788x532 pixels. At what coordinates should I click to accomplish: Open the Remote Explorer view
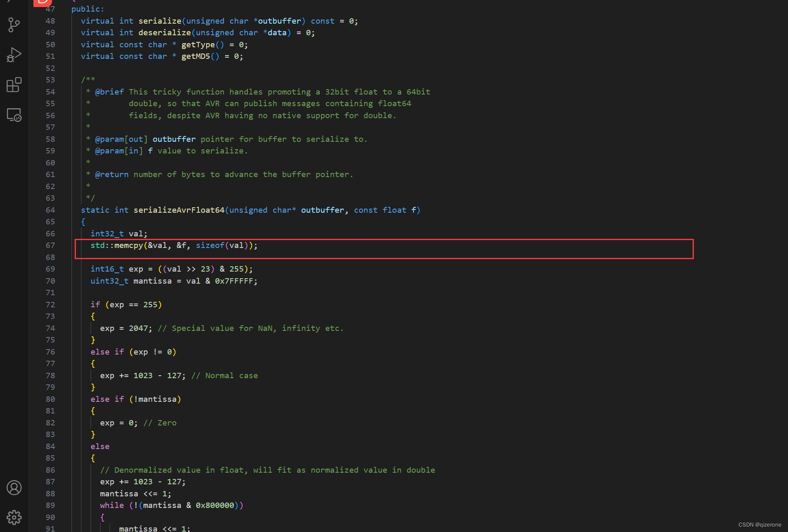click(14, 115)
